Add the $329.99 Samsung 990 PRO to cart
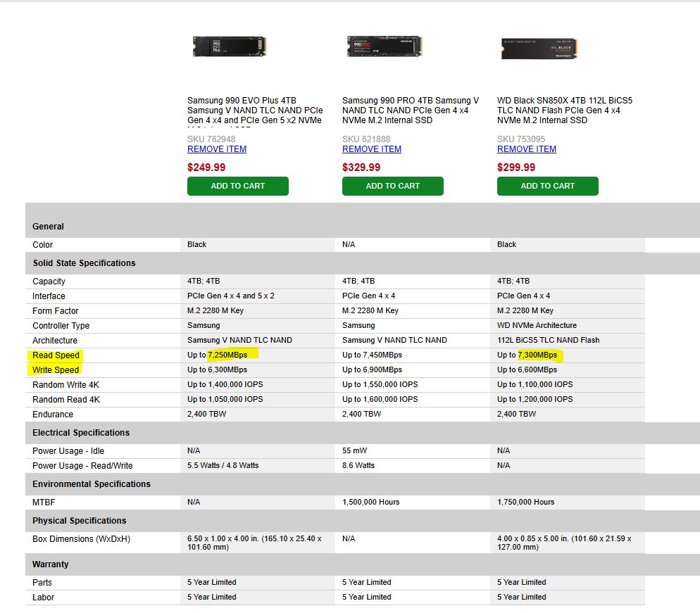Viewport: 700px width, 613px height. pyautogui.click(x=392, y=186)
